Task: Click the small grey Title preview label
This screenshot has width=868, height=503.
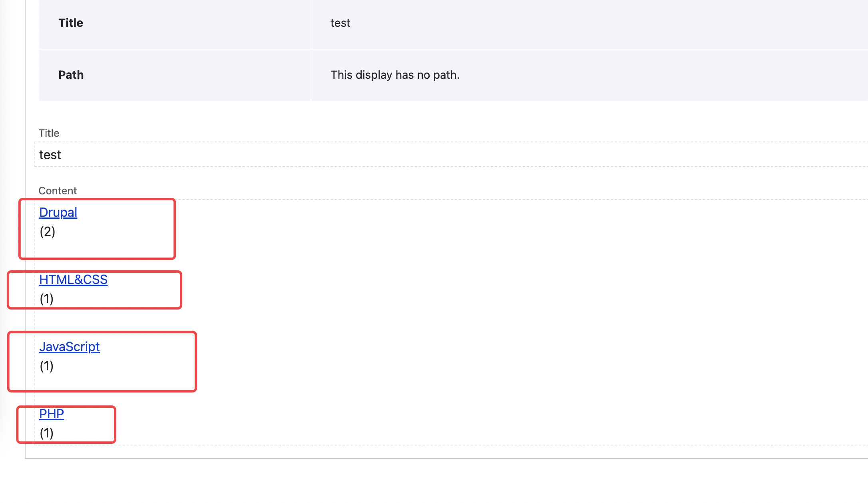Action: pyautogui.click(x=49, y=133)
